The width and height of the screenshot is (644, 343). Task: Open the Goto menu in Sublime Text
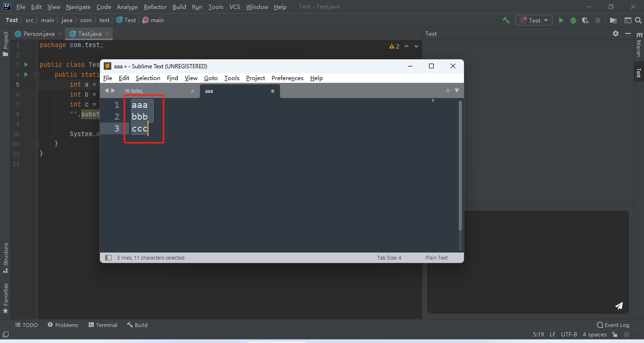[211, 78]
